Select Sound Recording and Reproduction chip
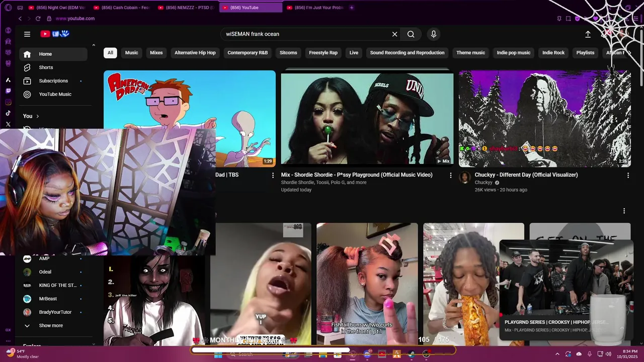The height and width of the screenshot is (362, 644). tap(408, 53)
